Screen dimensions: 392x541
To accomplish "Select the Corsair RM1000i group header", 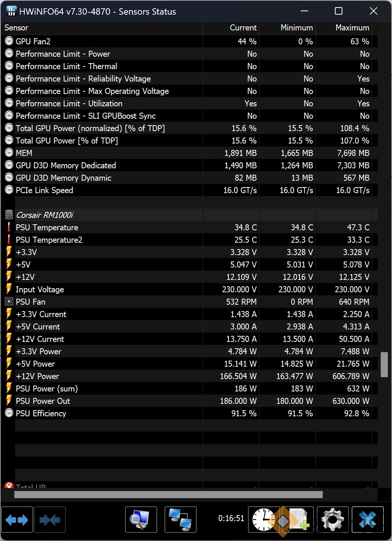I will 44,215.
